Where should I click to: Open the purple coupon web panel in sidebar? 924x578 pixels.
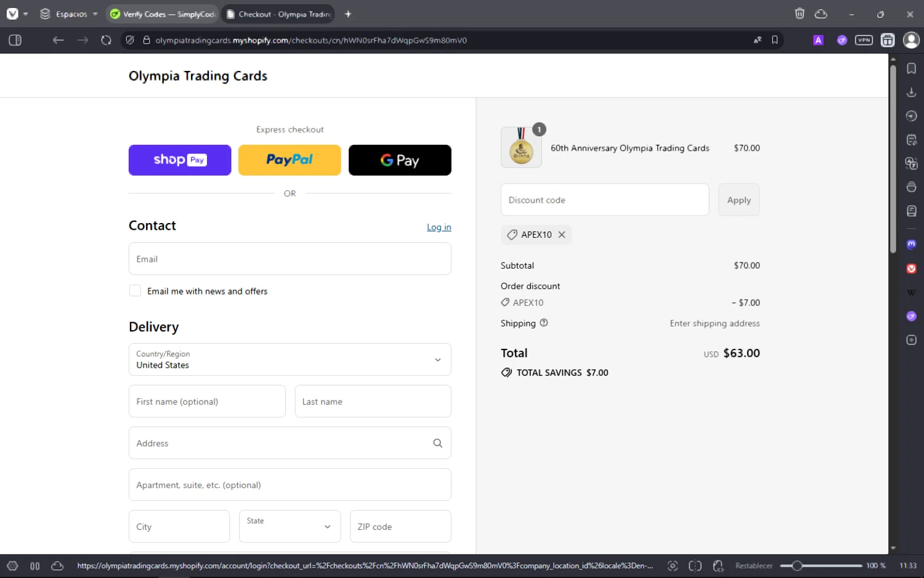click(912, 316)
